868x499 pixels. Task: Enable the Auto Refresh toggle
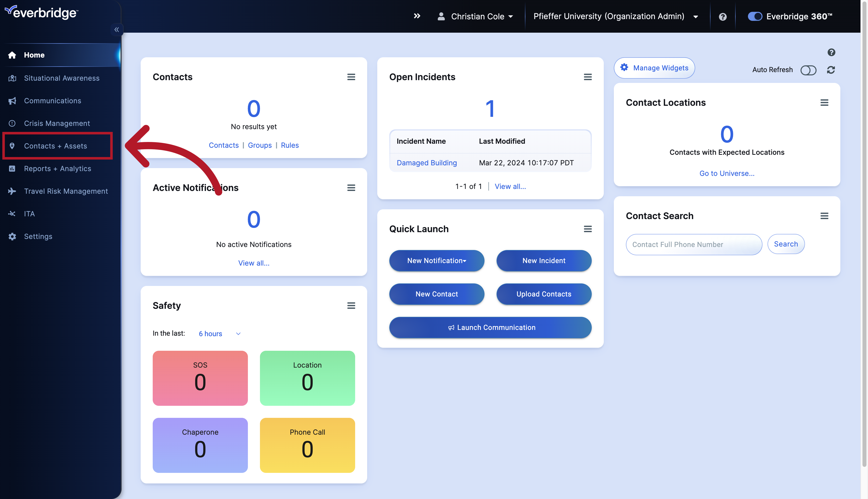tap(809, 70)
